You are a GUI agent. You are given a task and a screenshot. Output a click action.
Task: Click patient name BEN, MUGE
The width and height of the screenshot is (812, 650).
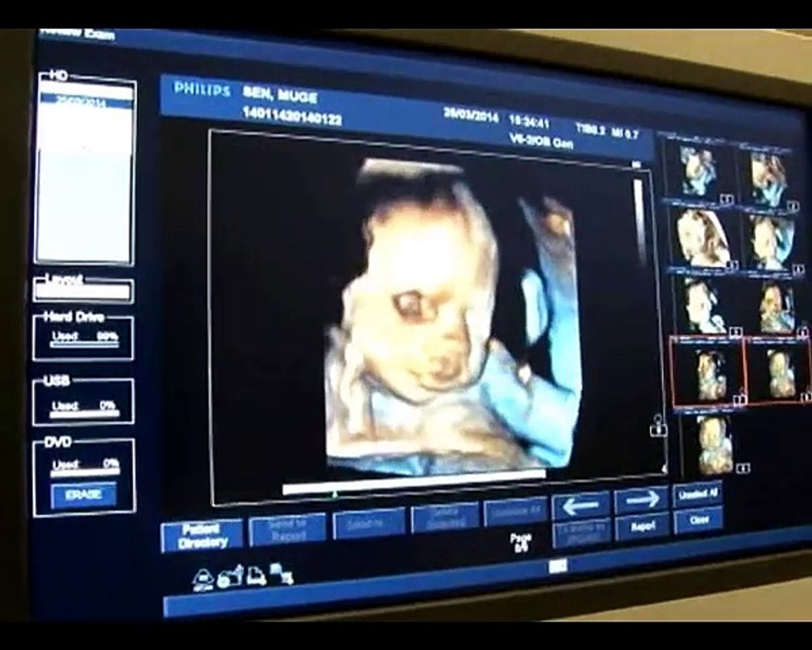(x=280, y=95)
